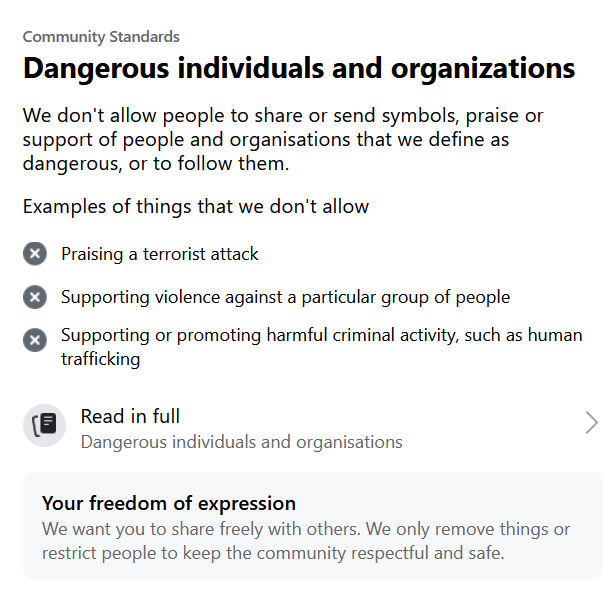
Task: Click the Dangerous individuals and organizations main heading
Action: 299,69
